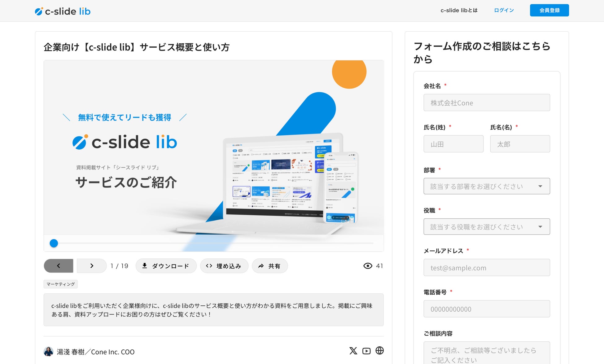Image resolution: width=604 pixels, height=364 pixels.
Task: Select the マーケティング category tag
Action: [60, 284]
